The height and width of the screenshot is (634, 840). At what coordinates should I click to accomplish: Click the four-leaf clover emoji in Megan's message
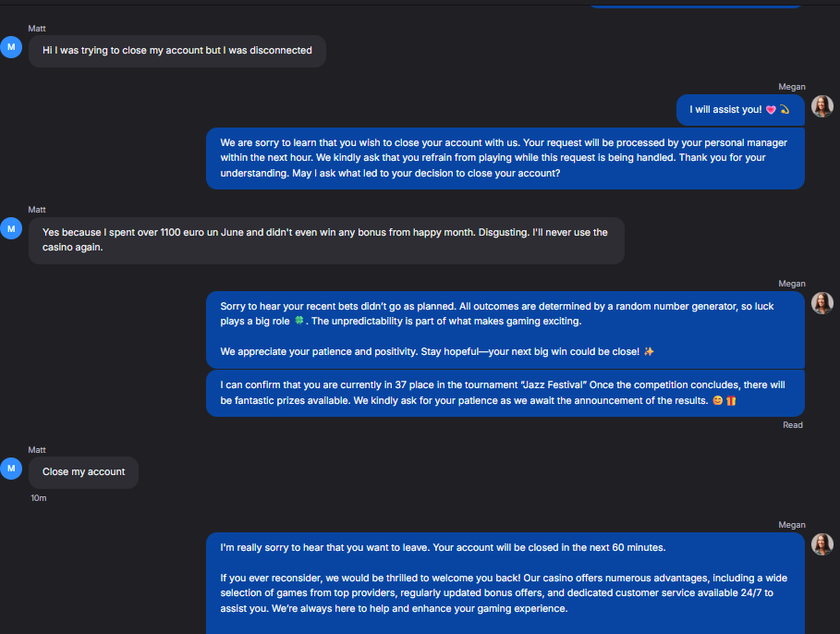pos(298,321)
